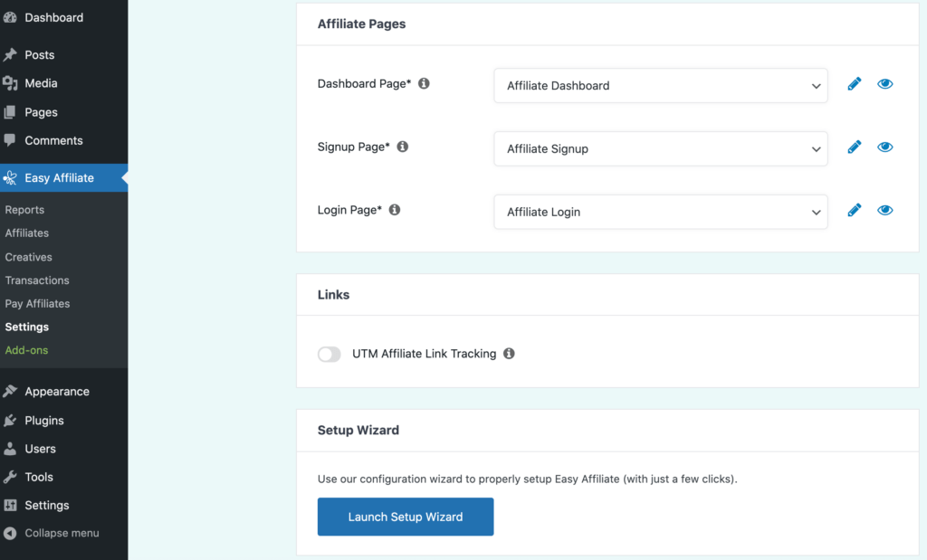Screen dimensions: 927x560
Task: Click the info icon beside UTM Affiliate Link Tracking
Action: (x=509, y=354)
